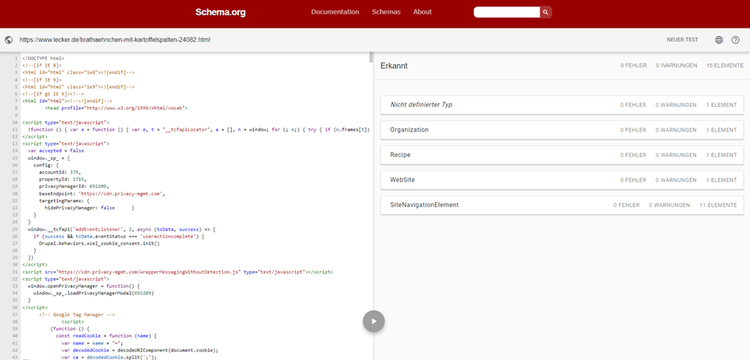The height and width of the screenshot is (360, 750).
Task: Click the wrapperMessagingWithoutDetection.js script line
Action: (177, 272)
